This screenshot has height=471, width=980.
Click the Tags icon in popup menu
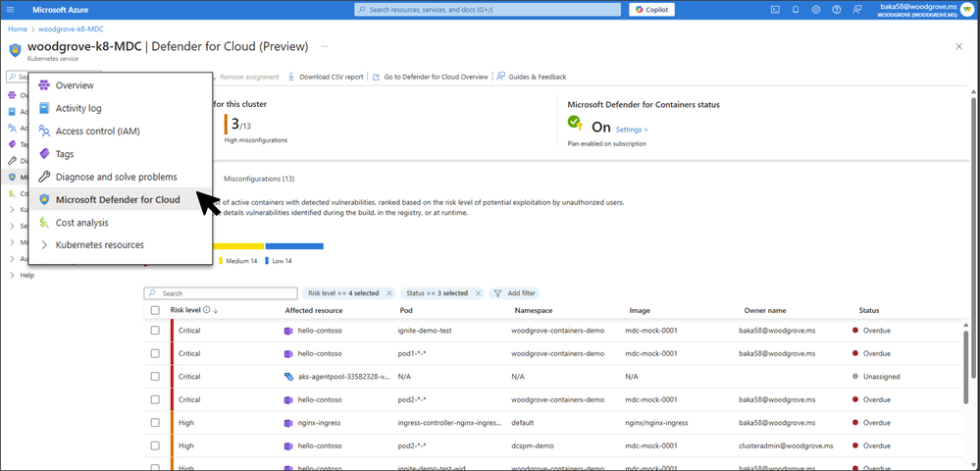pos(44,154)
